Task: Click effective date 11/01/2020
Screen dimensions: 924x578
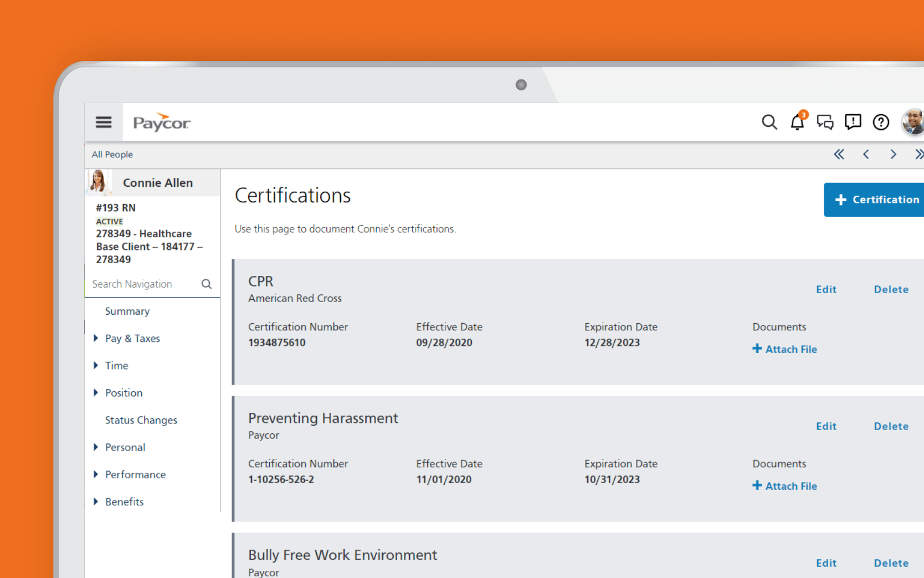Action: (444, 479)
